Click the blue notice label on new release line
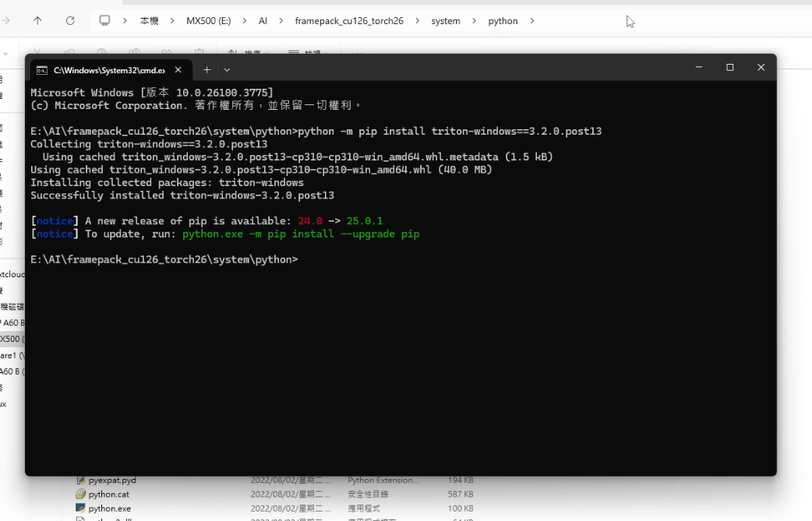 (x=55, y=221)
